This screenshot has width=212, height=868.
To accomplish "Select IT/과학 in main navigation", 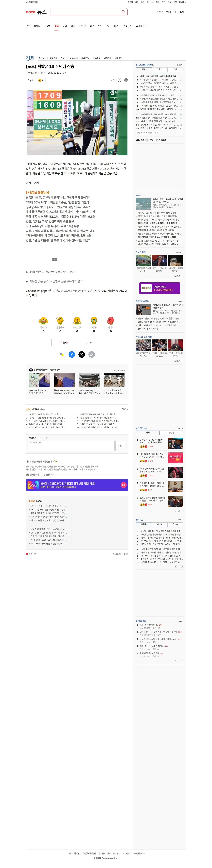I will pos(82,26).
